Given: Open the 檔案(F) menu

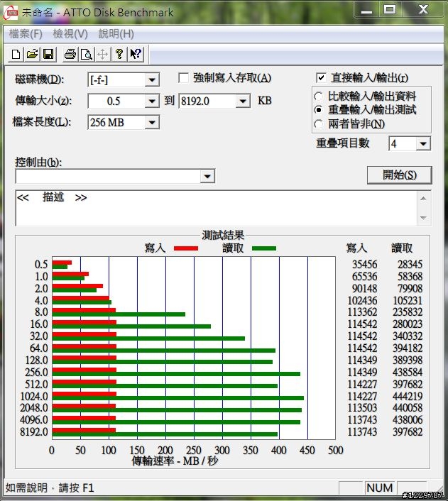Looking at the screenshot, I should coord(26,33).
